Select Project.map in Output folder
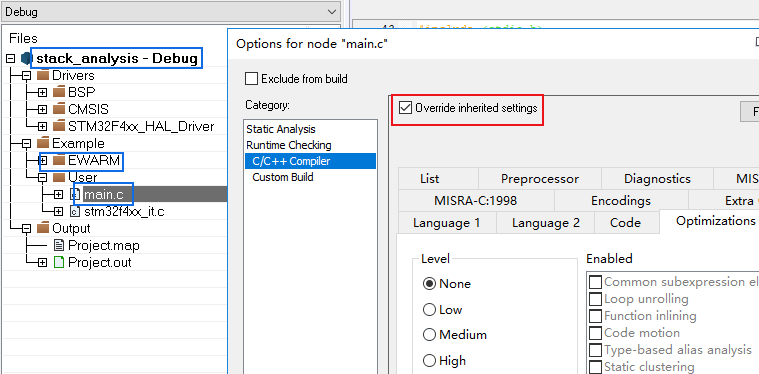This screenshot has height=374, width=759. [104, 245]
